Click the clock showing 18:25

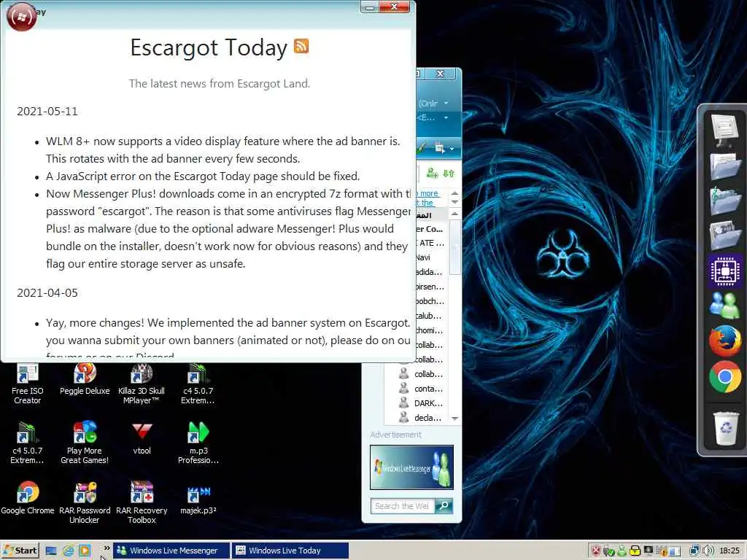coord(729,551)
